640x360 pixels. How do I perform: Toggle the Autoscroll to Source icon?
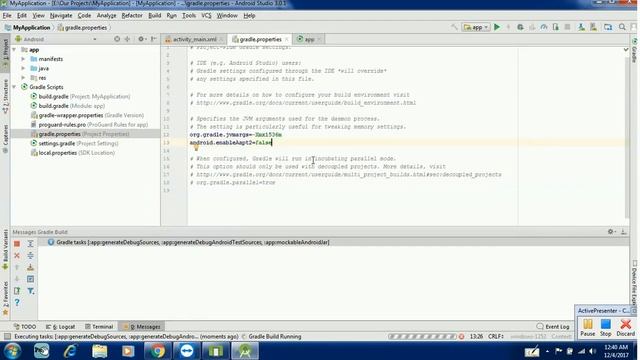30,279
